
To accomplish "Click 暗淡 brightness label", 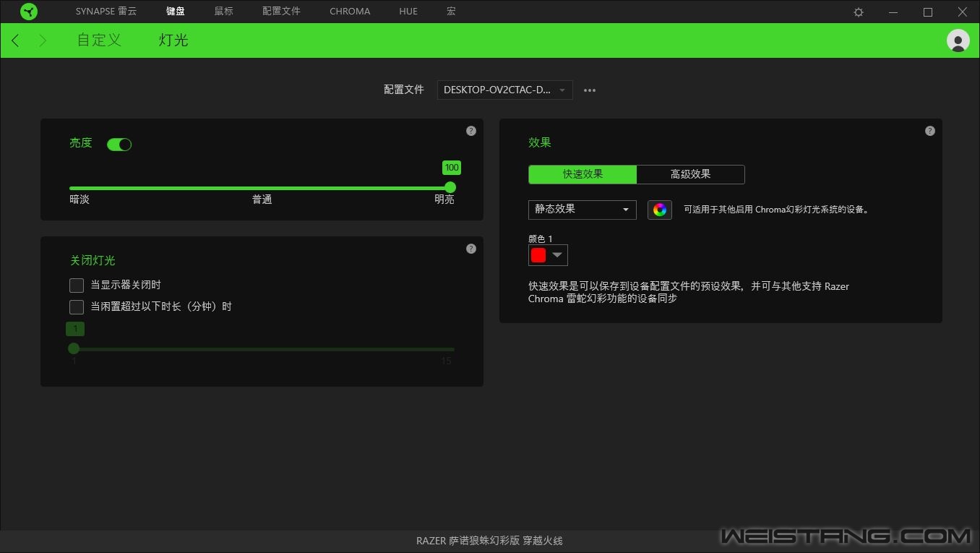I will tap(79, 200).
